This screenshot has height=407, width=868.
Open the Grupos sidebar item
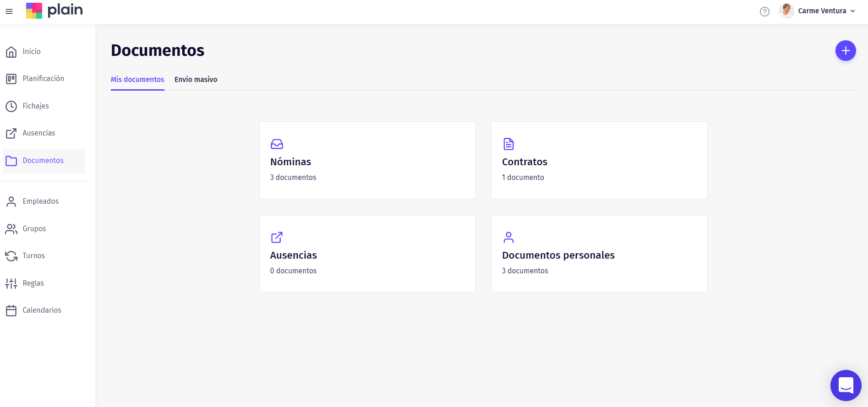pos(34,229)
